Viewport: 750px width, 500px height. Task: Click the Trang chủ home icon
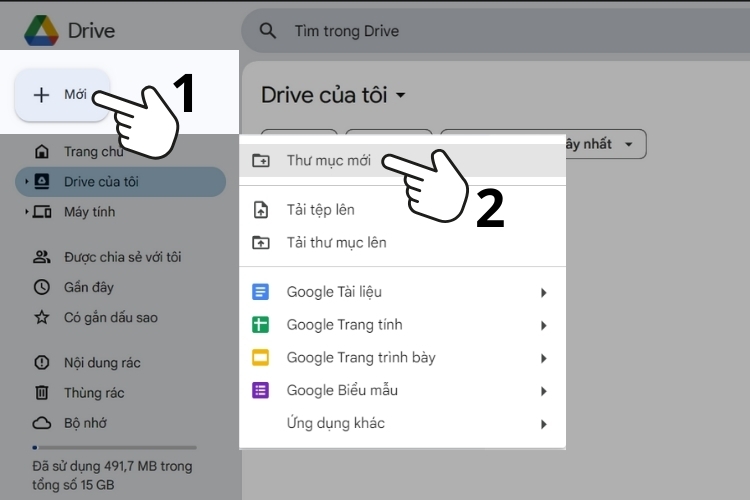pos(42,152)
